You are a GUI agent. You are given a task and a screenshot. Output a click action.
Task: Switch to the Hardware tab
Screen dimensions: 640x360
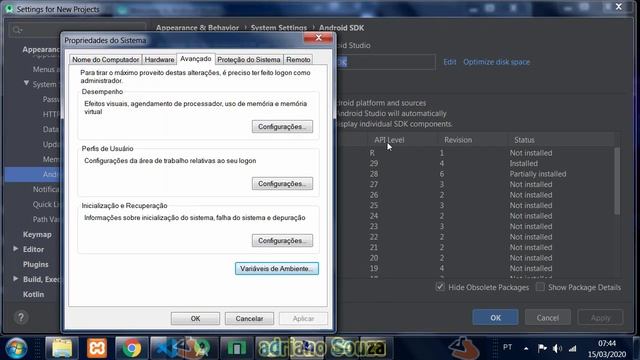[159, 60]
